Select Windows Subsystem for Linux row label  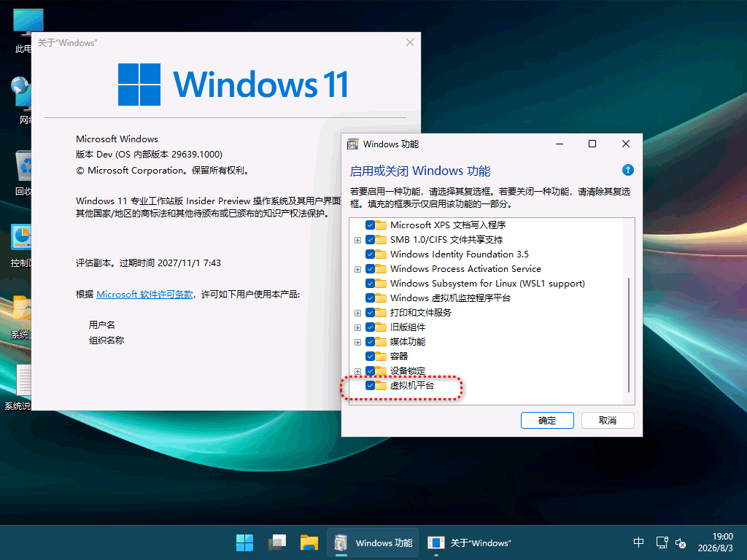[487, 284]
